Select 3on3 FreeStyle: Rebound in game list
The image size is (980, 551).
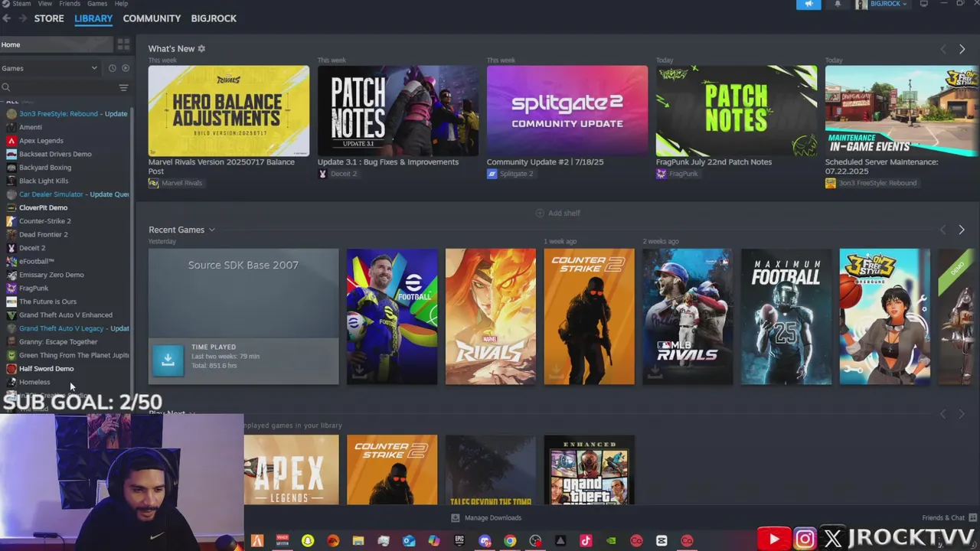coord(67,114)
